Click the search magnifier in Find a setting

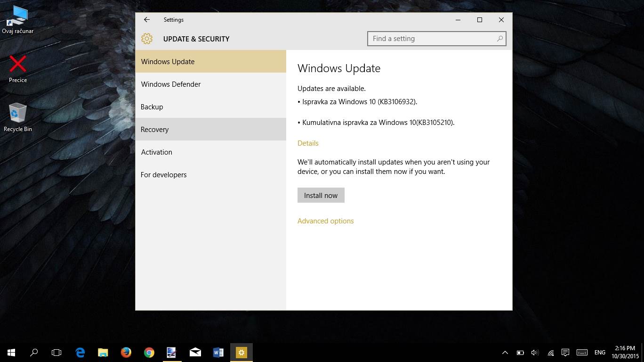click(499, 39)
